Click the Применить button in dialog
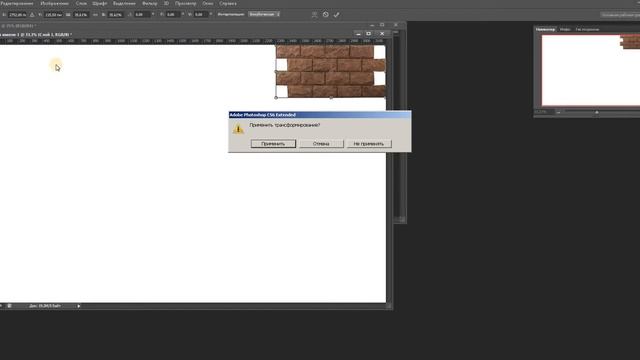 tap(273, 144)
